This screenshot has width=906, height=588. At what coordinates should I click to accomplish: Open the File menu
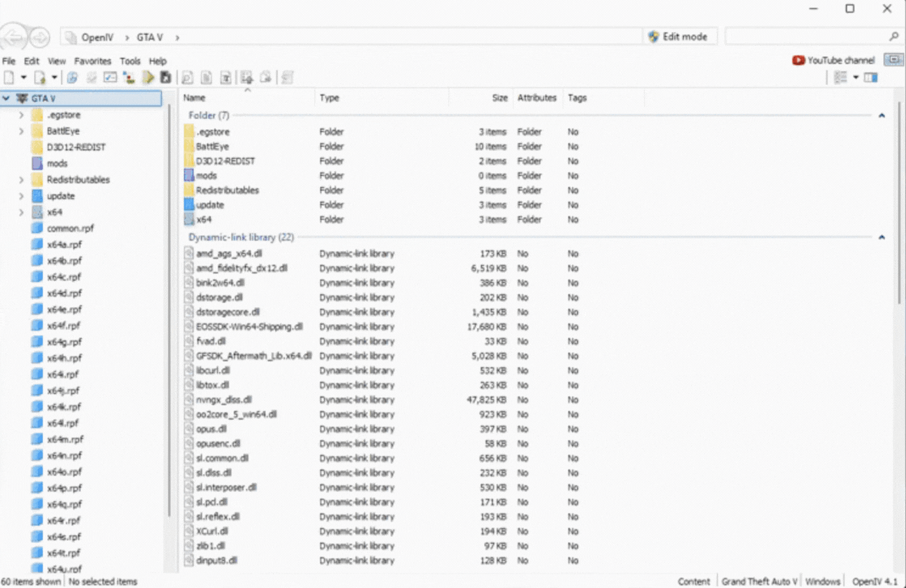coord(8,61)
